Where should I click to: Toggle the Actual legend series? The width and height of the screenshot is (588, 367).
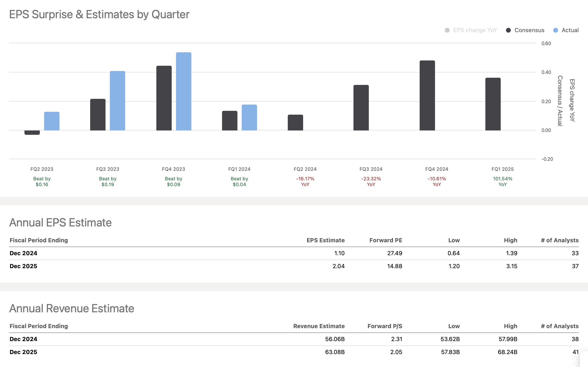point(570,30)
